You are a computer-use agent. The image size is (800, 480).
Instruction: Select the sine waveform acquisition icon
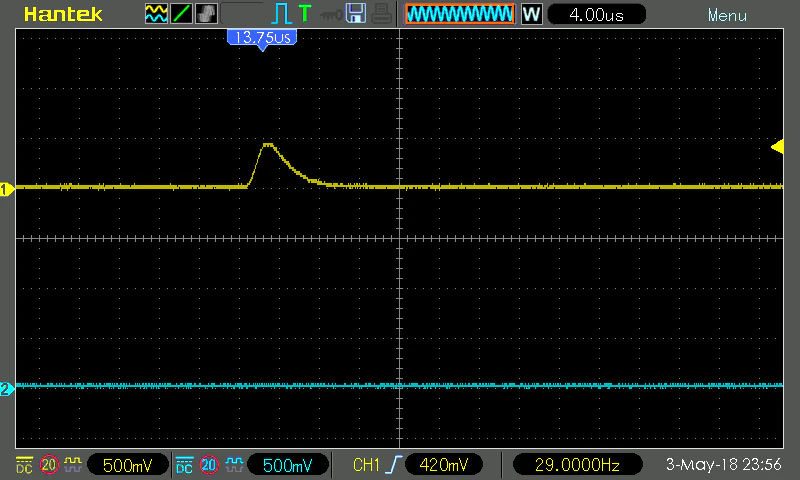tap(156, 14)
